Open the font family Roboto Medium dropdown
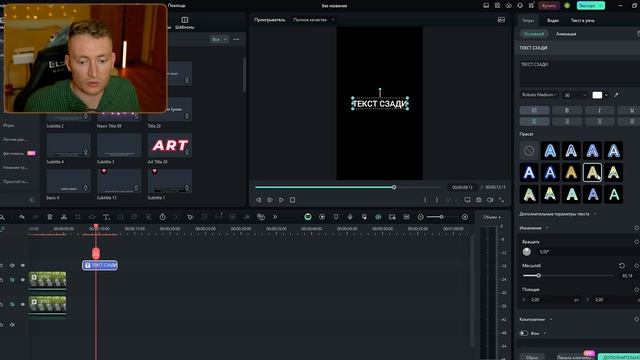640x360 pixels. tap(539, 95)
